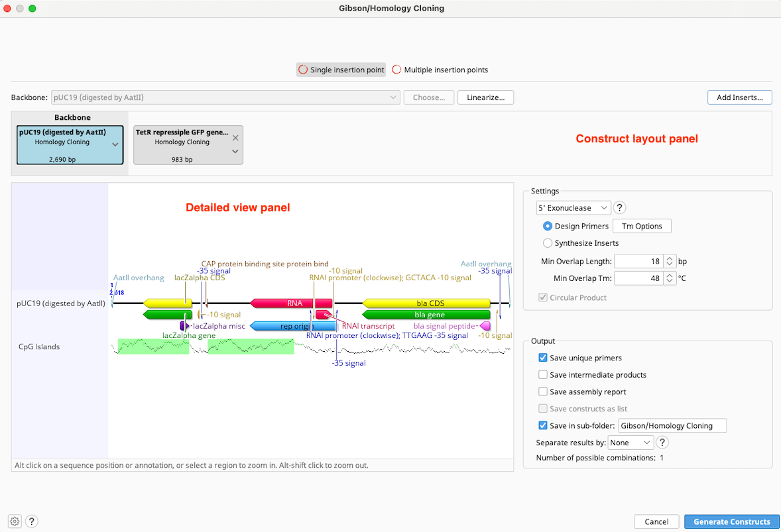Viewport: 781px width, 532px height.
Task: Click the RNAI promoter TTGAAG -35 signal label
Action: [x=387, y=335]
